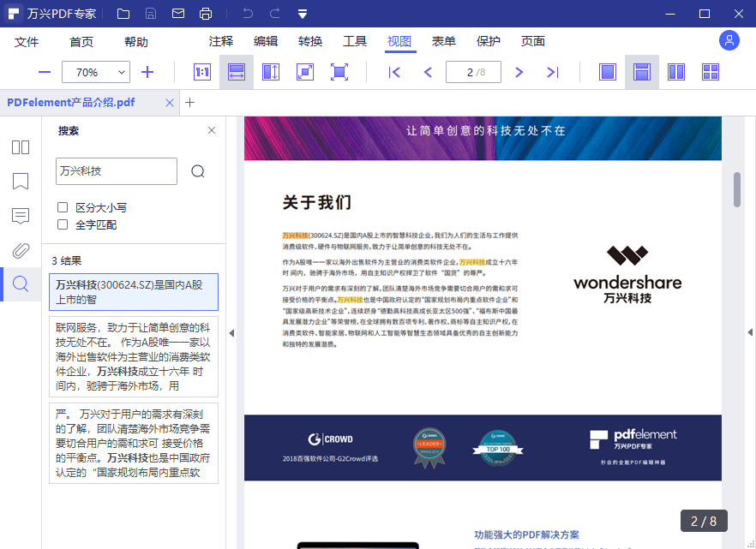Open the bookmarks panel in the left sidebar
756x549 pixels.
coord(20,182)
